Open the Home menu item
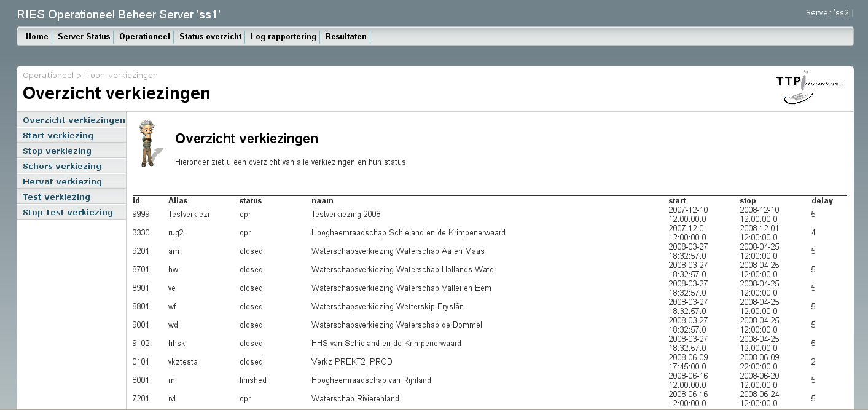The width and height of the screenshot is (868, 410). tap(37, 37)
